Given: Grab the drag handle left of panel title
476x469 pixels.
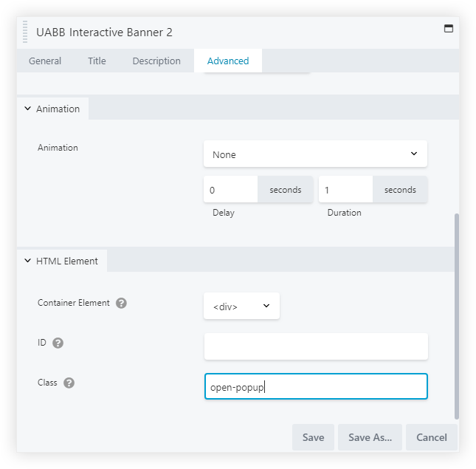Looking at the screenshot, I should tap(25, 32).
